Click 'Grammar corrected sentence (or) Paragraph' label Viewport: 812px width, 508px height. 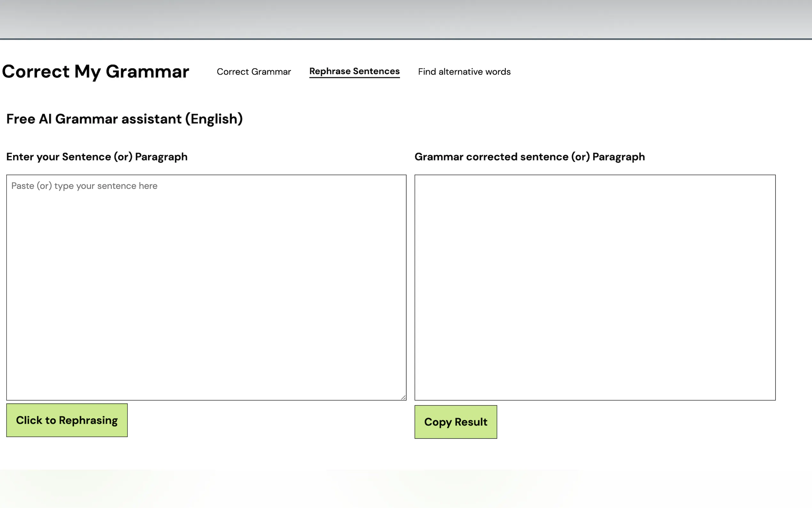pyautogui.click(x=529, y=157)
